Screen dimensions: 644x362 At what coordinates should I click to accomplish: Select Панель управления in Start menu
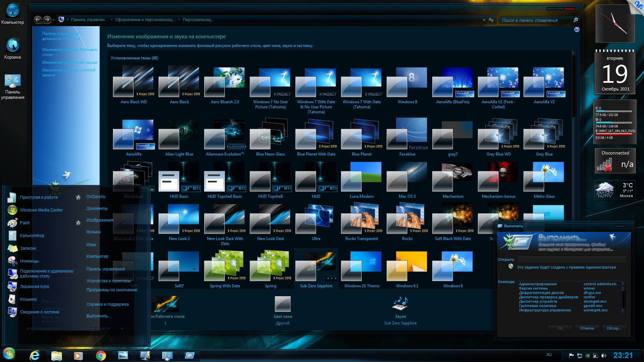pos(105,269)
